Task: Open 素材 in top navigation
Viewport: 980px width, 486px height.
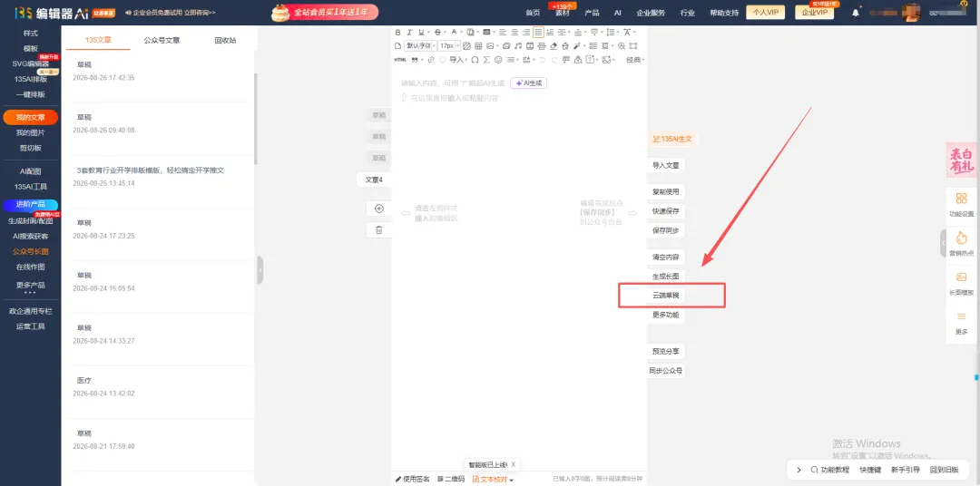Action: tap(563, 13)
